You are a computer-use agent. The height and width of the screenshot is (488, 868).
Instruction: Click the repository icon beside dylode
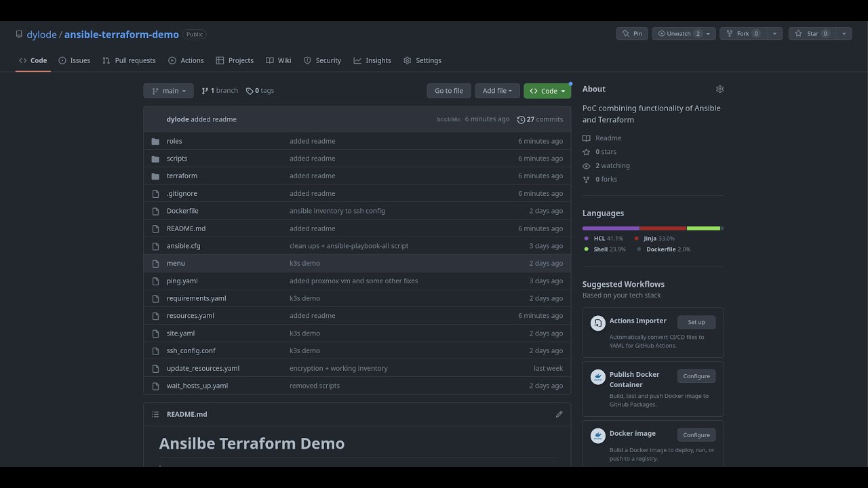(x=19, y=34)
